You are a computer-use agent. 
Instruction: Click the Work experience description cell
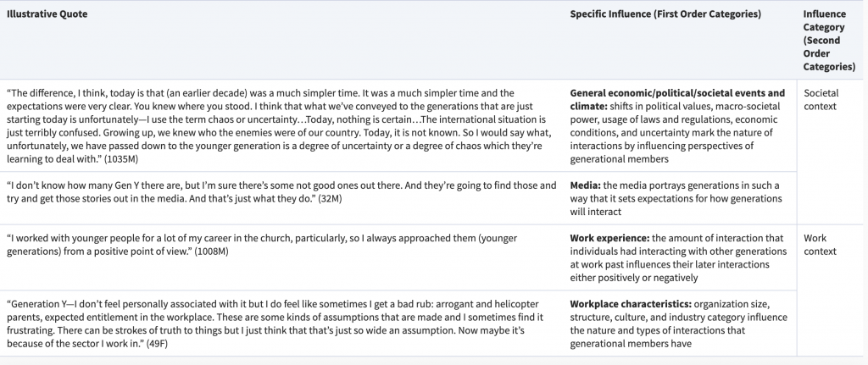pyautogui.click(x=680, y=257)
